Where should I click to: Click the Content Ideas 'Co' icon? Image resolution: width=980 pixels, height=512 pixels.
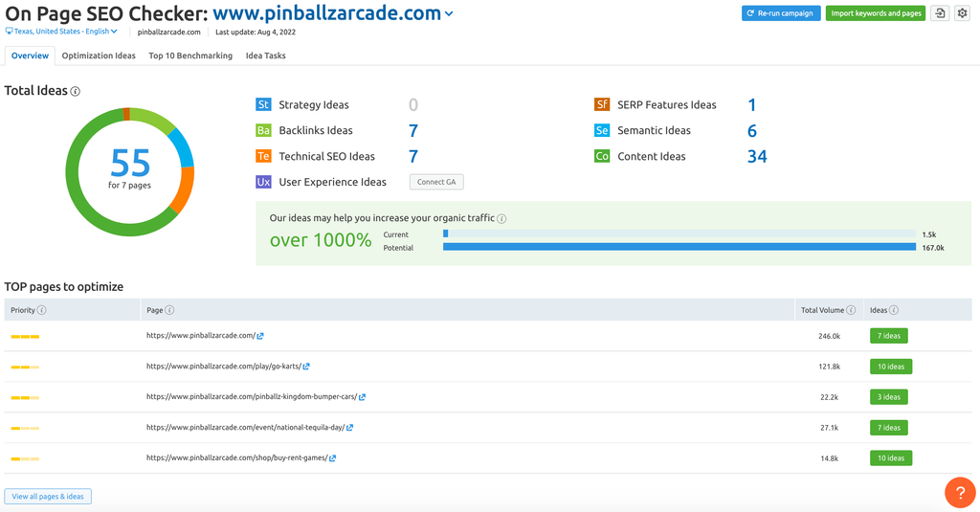click(602, 156)
